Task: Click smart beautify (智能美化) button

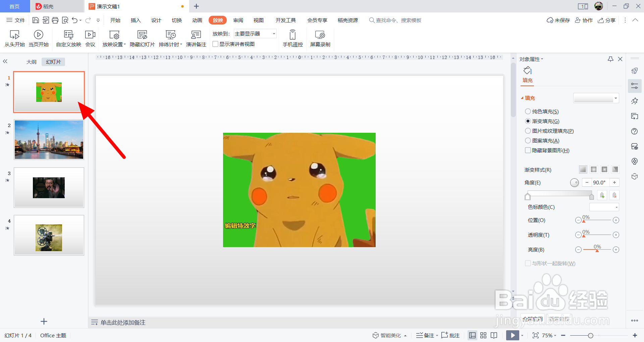Action: tap(387, 335)
